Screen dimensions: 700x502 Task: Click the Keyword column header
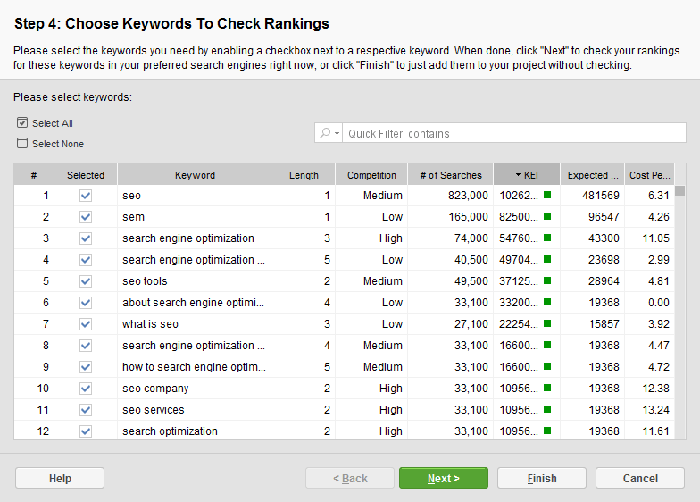195,175
